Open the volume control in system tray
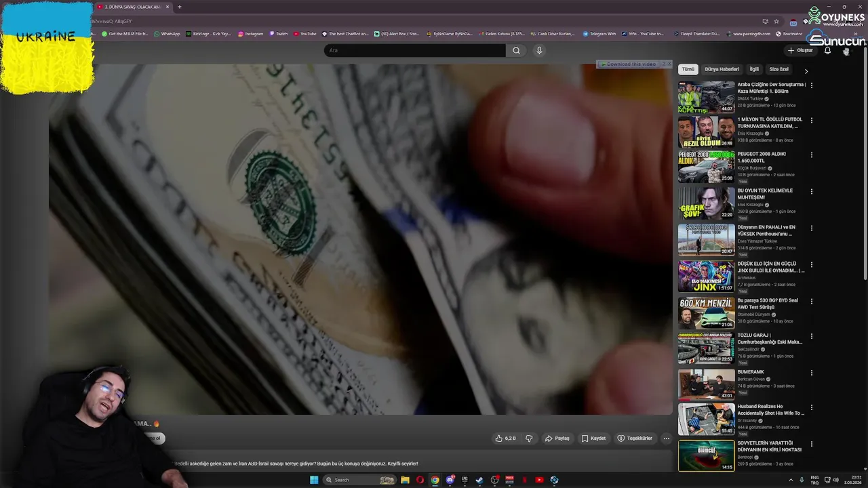 [x=835, y=480]
